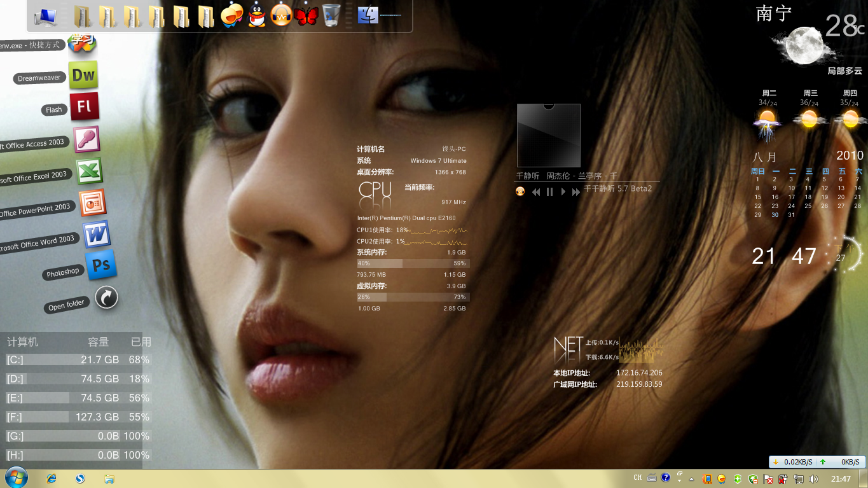
Task: Click the moon weather icon for 南宁
Action: pyautogui.click(x=804, y=45)
